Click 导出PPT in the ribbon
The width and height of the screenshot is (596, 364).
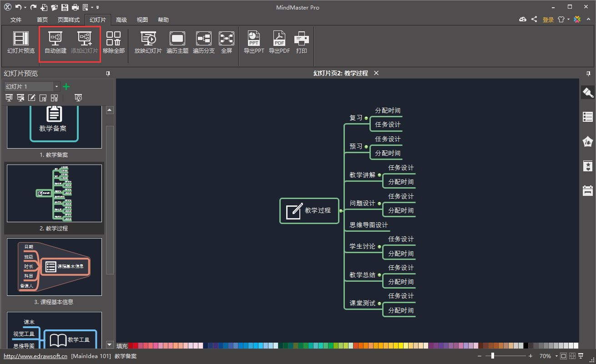(x=254, y=43)
